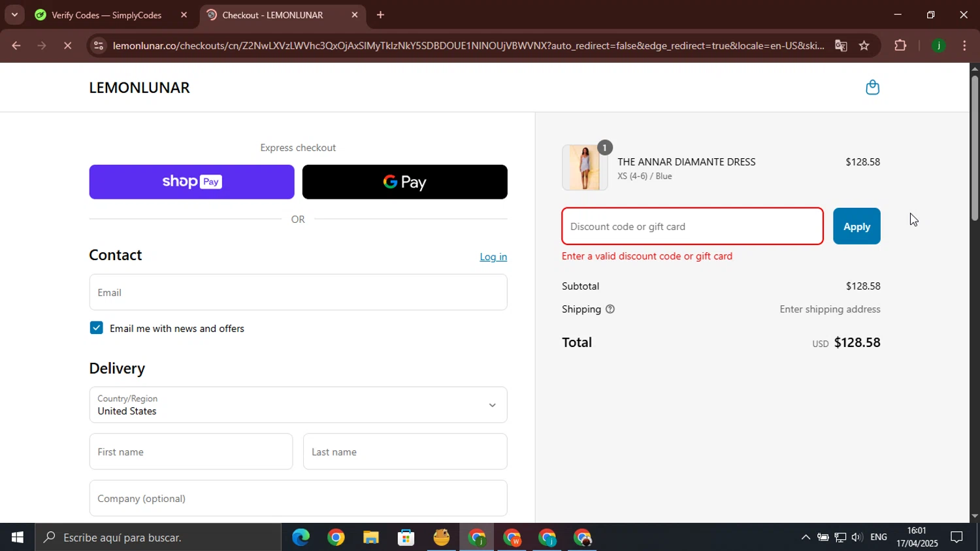The height and width of the screenshot is (551, 980).
Task: Open the notifications center icon
Action: (956, 537)
